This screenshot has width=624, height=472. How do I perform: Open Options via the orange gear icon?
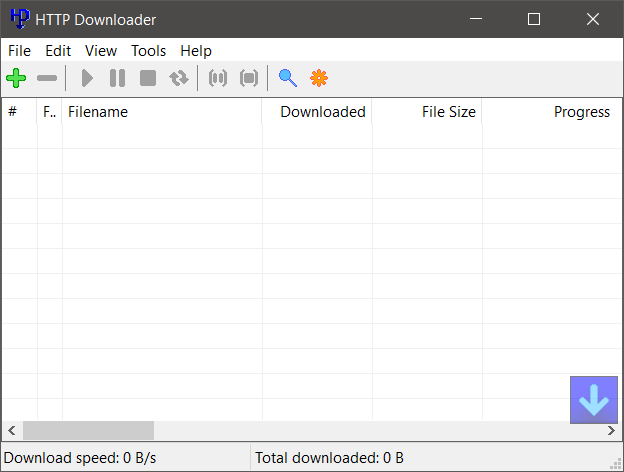[319, 78]
